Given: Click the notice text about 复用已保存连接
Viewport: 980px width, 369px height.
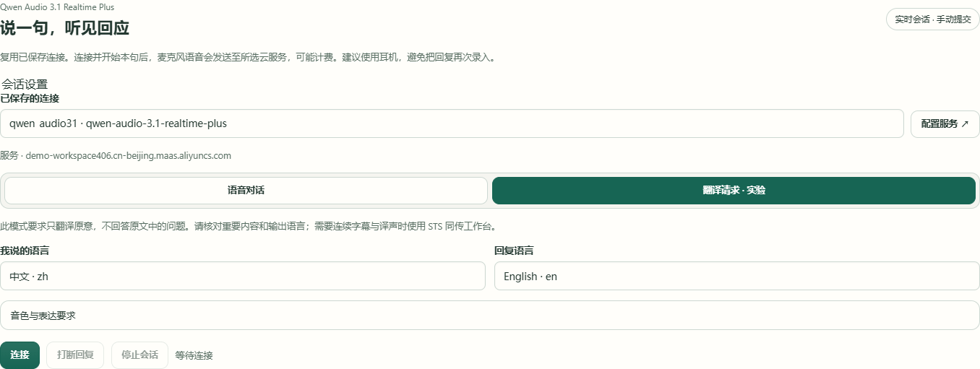Looking at the screenshot, I should click(249, 57).
